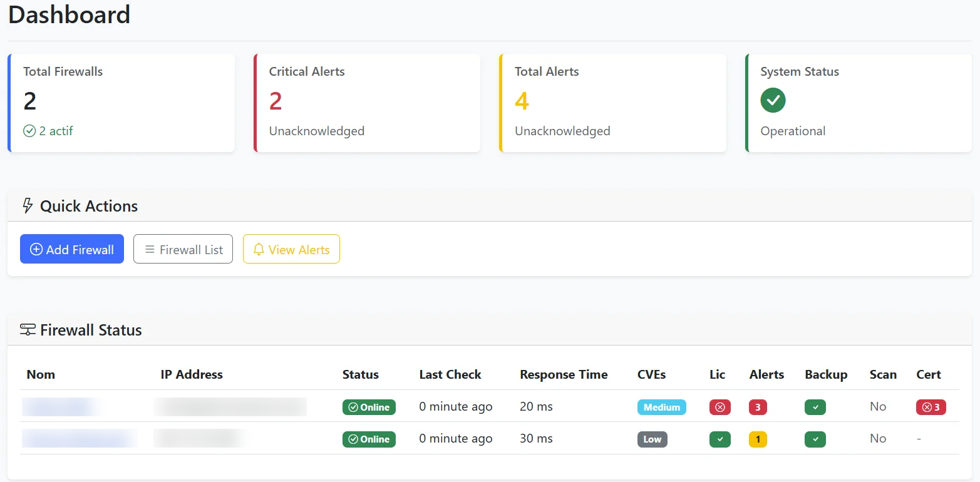Viewport: 980px width, 482px height.
Task: Toggle the green license check on second firewall row
Action: point(720,439)
